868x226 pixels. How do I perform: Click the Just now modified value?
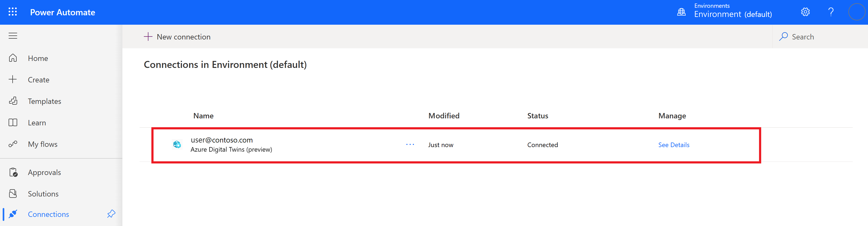[440, 145]
